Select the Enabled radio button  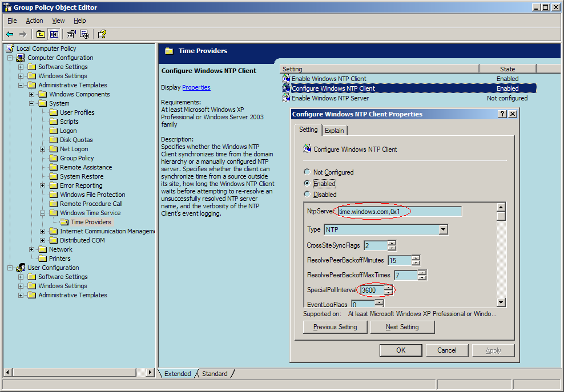pyautogui.click(x=307, y=183)
